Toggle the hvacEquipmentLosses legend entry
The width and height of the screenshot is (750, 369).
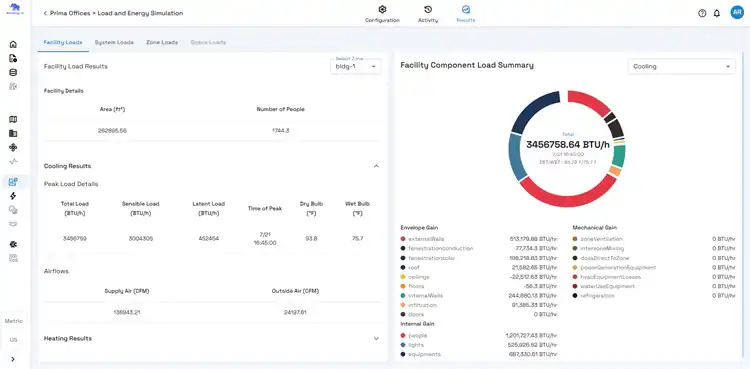607,277
